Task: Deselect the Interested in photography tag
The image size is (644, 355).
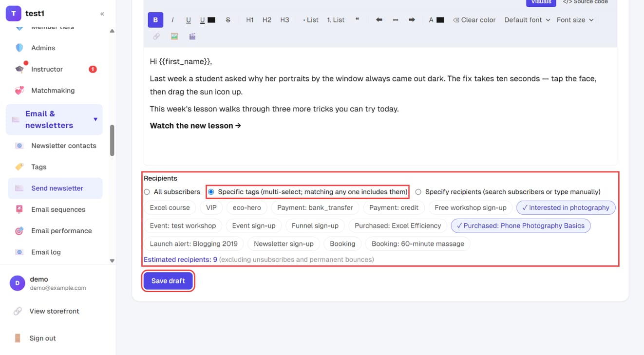Action: coord(566,207)
